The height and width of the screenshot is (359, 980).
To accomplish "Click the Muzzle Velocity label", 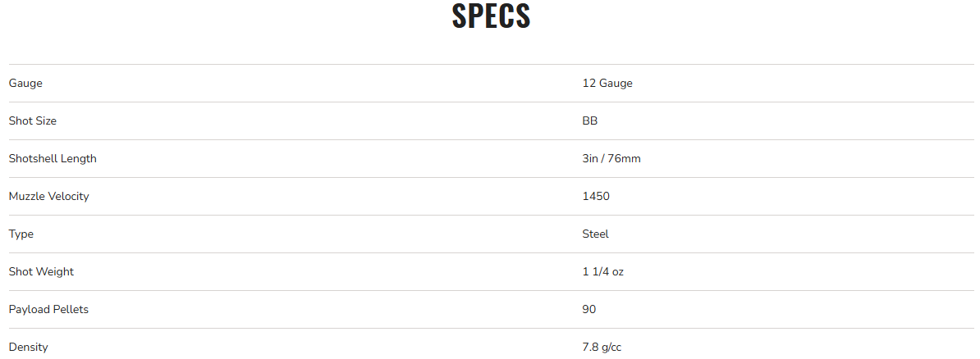I will (x=48, y=196).
